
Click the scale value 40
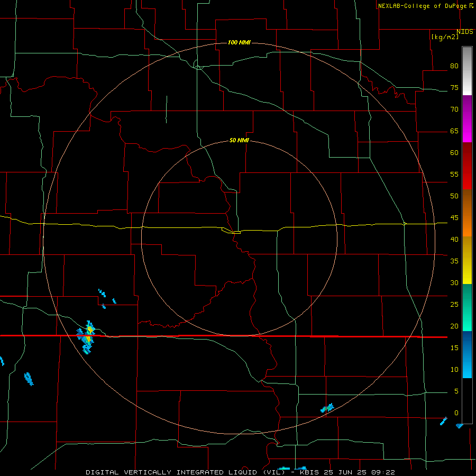tap(454, 239)
